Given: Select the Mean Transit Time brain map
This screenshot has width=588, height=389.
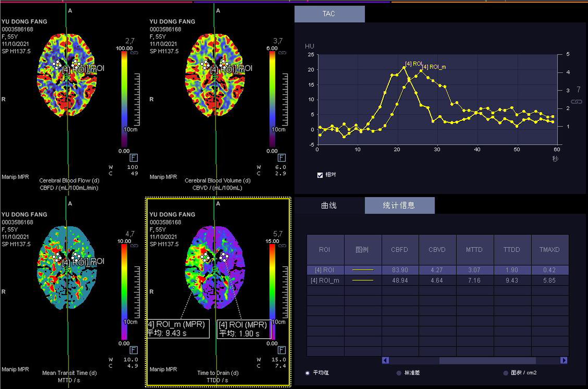Looking at the screenshot, I should tap(67, 268).
